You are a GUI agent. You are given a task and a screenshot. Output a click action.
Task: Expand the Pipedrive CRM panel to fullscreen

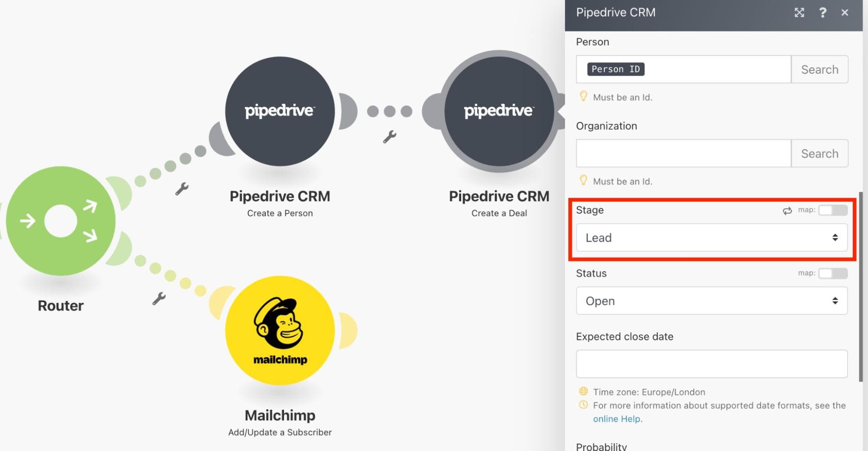tap(799, 13)
